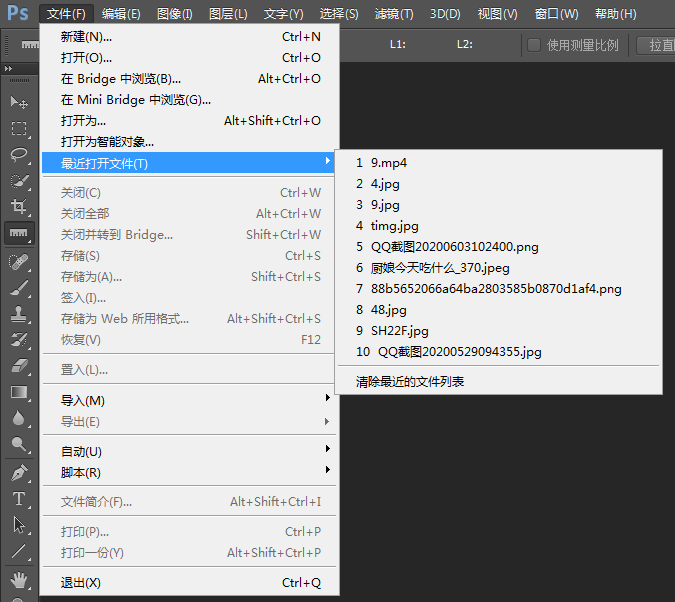
Task: Open the 图像(I) menu
Action: (x=175, y=14)
